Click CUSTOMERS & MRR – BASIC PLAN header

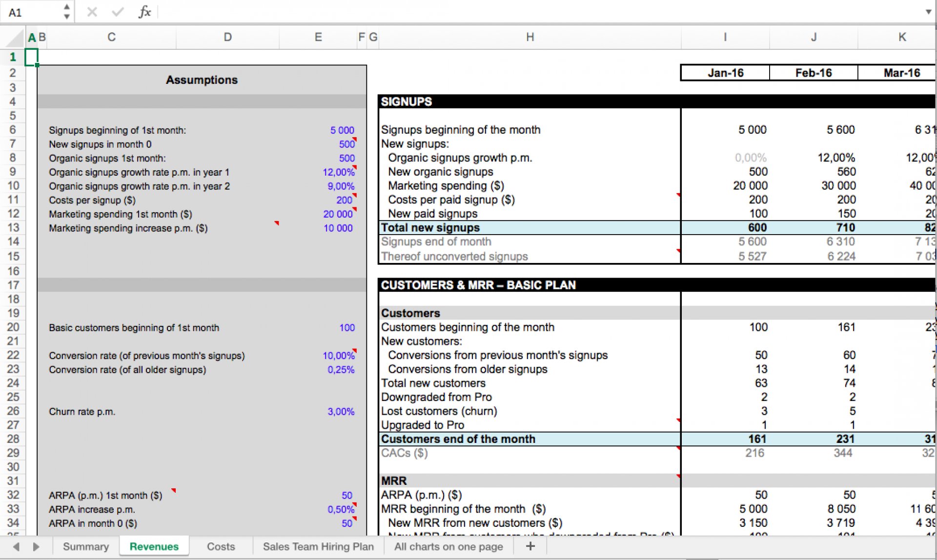click(478, 285)
